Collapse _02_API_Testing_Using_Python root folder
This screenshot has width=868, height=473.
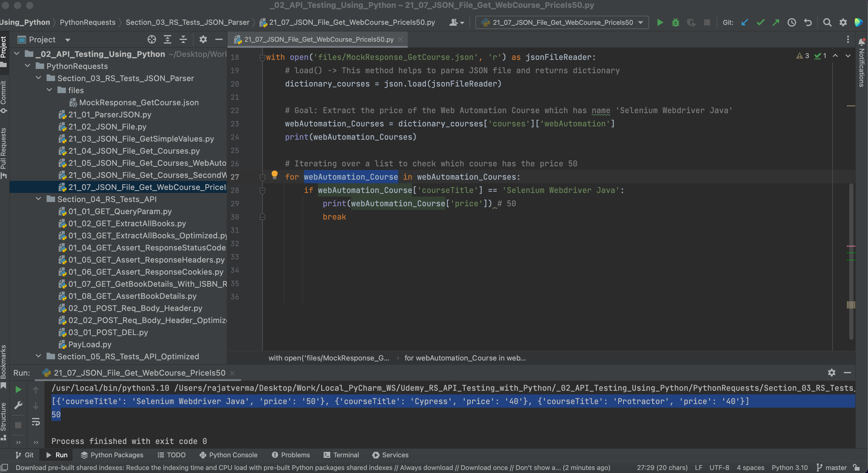tap(17, 54)
